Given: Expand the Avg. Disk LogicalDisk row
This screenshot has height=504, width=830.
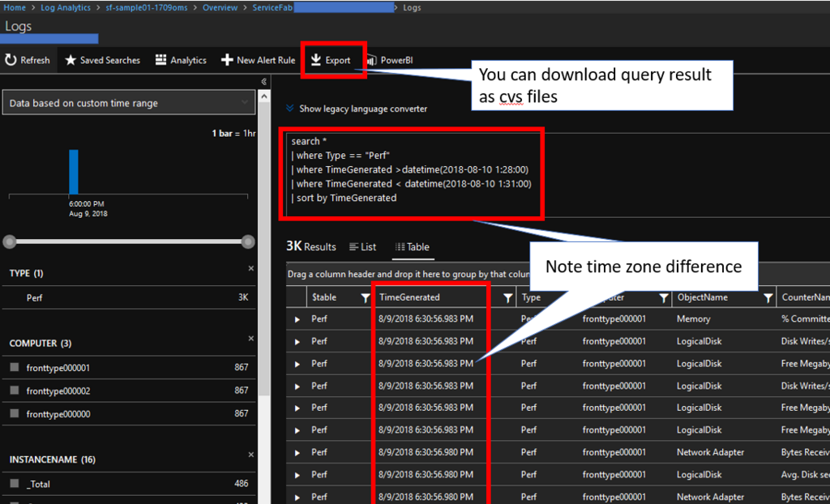Looking at the screenshot, I should [x=297, y=476].
